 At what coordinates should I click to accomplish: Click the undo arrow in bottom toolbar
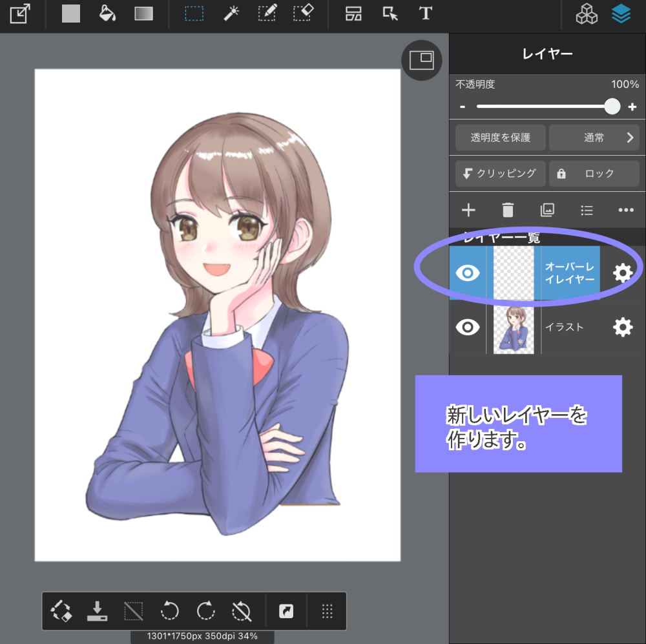click(x=170, y=610)
